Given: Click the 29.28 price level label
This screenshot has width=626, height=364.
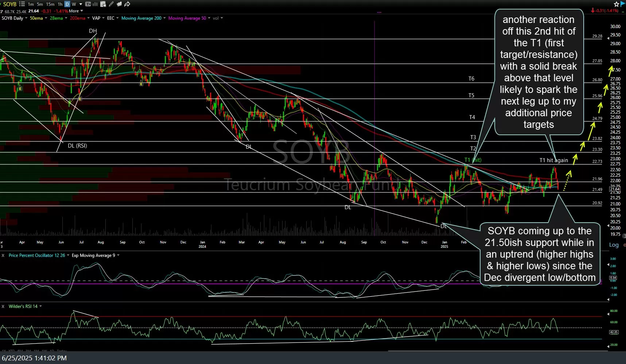Looking at the screenshot, I should pos(597,36).
